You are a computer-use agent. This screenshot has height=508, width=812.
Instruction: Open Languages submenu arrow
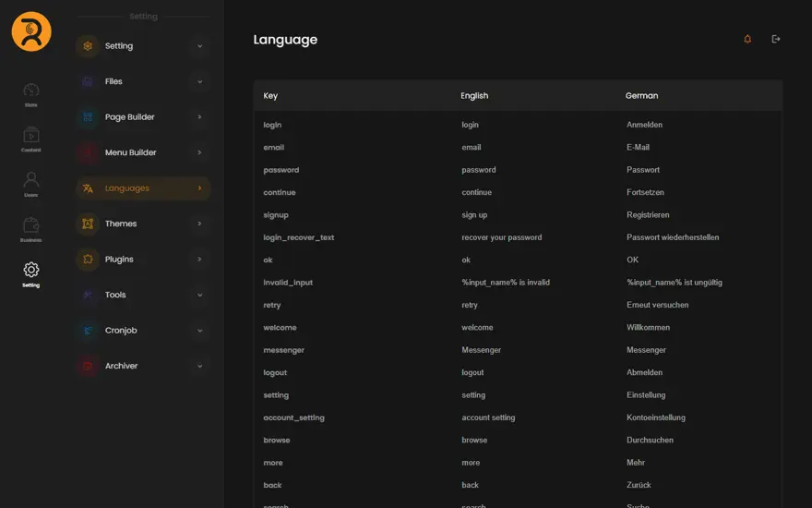(x=199, y=187)
